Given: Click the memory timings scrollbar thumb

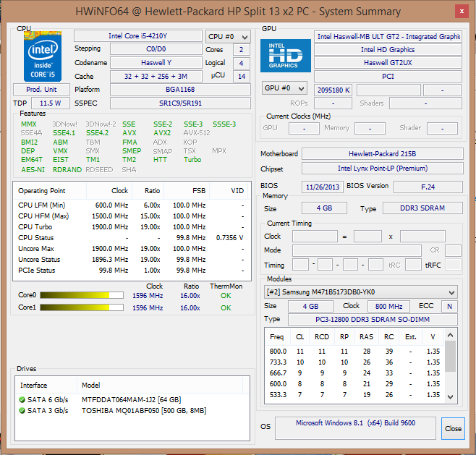Looking at the screenshot, I should coord(451,356).
